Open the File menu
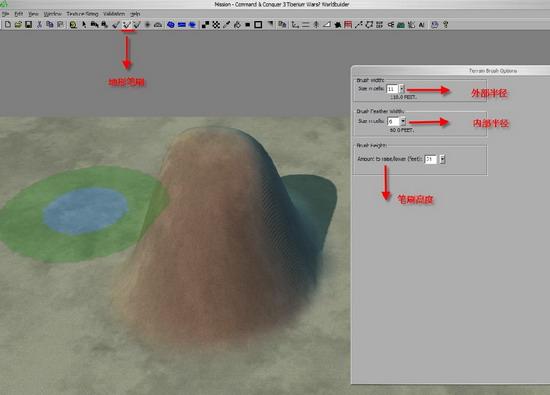Screen dimensions: 550x395 pos(5,14)
